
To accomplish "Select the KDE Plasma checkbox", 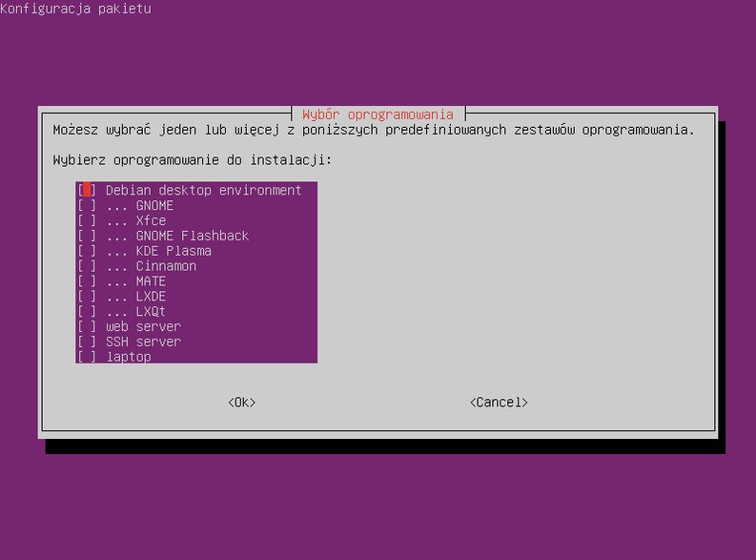I will (x=87, y=251).
